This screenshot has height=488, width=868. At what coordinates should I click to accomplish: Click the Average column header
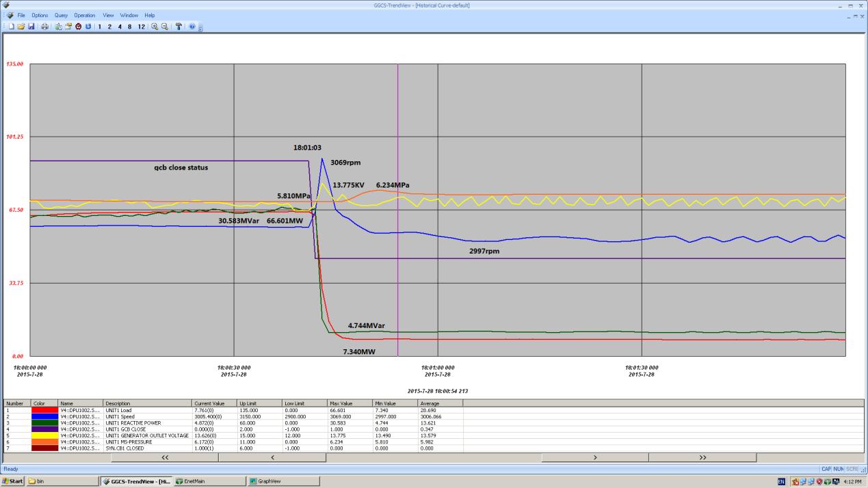coord(440,404)
